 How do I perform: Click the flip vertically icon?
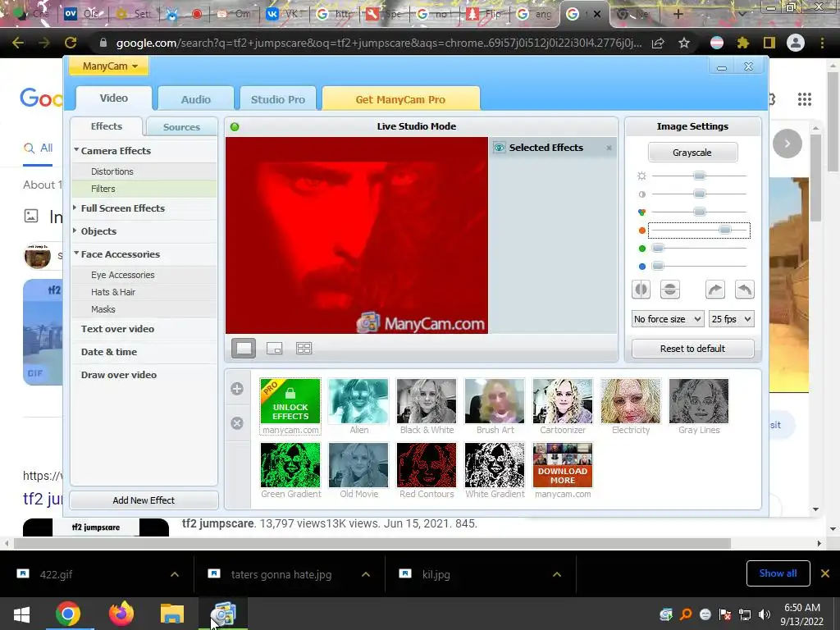tap(669, 290)
